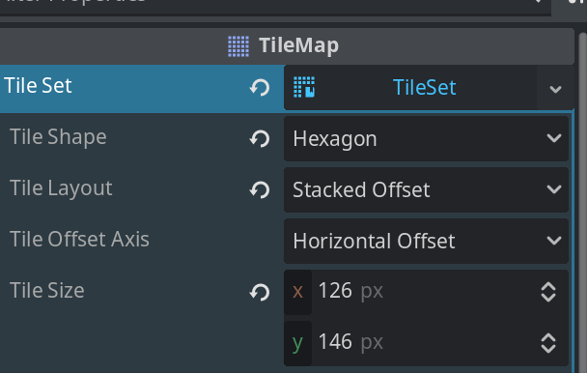Collapse the TileMap section header
588x374 pixels.
pyautogui.click(x=286, y=45)
